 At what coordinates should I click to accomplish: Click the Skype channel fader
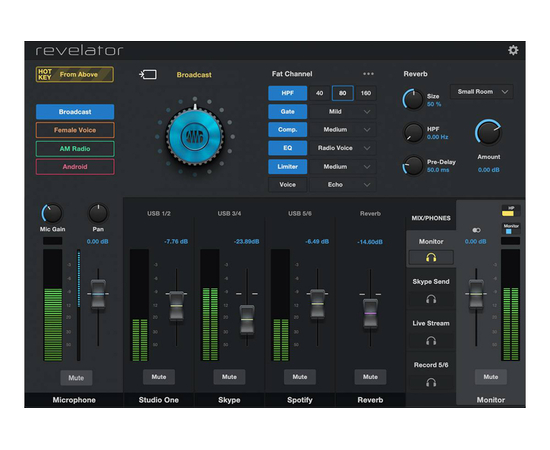point(247,320)
